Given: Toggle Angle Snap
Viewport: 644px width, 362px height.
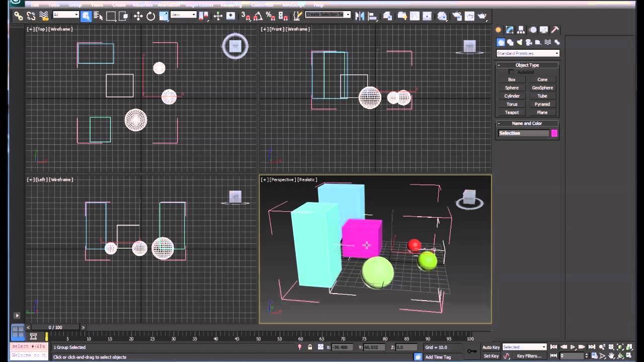Looking at the screenshot, I should click(258, 16).
